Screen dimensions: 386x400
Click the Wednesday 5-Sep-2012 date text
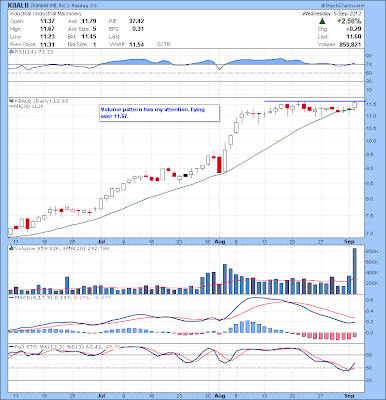(331, 14)
